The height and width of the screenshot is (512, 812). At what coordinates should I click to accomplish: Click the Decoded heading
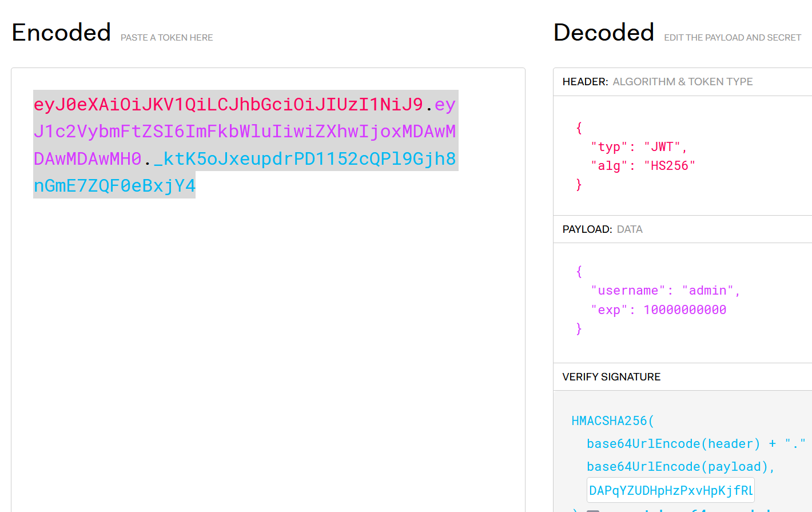[x=604, y=33]
